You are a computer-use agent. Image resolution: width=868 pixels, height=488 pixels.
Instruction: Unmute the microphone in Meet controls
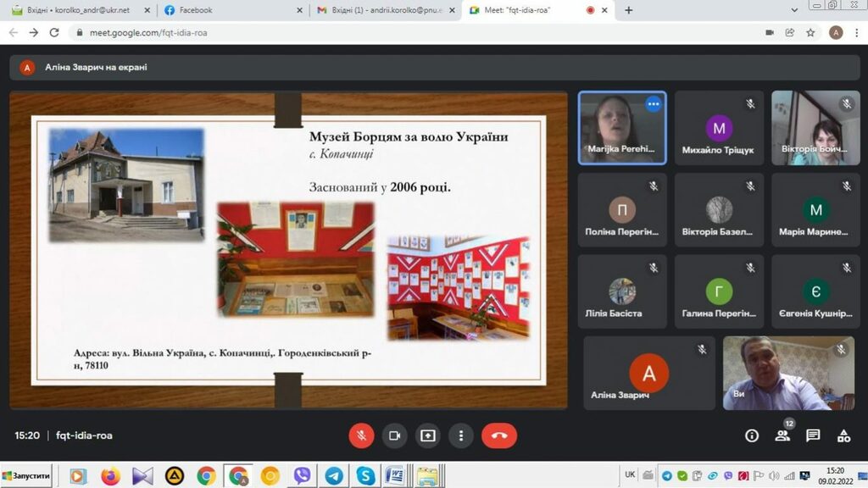361,435
